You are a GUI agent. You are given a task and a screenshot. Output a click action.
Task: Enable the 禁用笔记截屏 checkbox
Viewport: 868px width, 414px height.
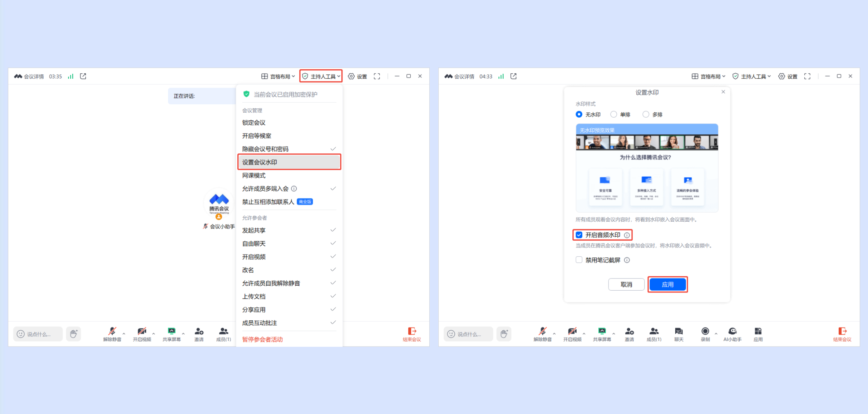tap(579, 260)
